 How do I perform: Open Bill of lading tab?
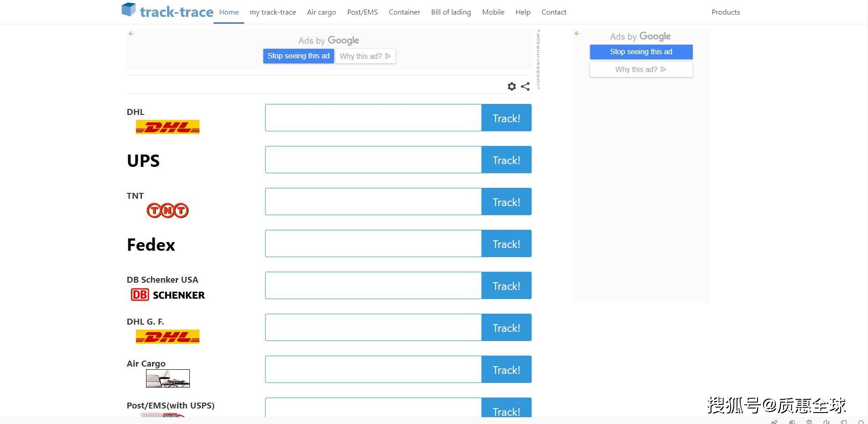451,12
